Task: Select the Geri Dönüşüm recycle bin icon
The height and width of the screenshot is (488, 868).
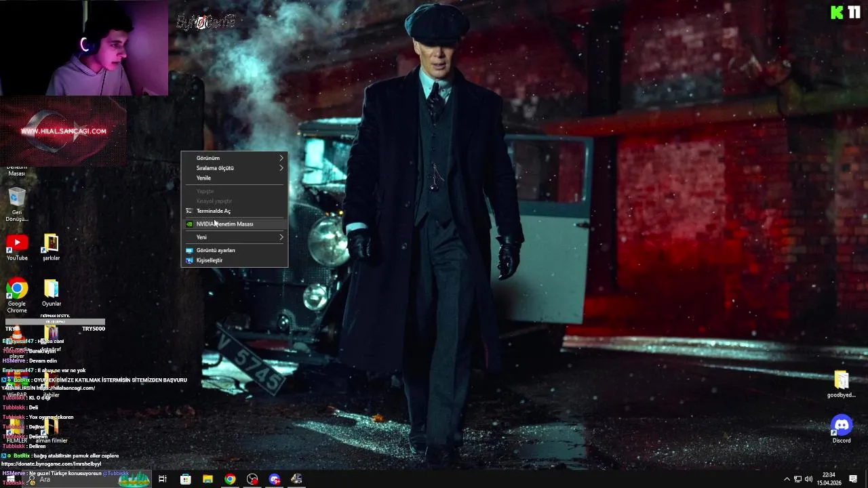Action: pyautogui.click(x=17, y=205)
